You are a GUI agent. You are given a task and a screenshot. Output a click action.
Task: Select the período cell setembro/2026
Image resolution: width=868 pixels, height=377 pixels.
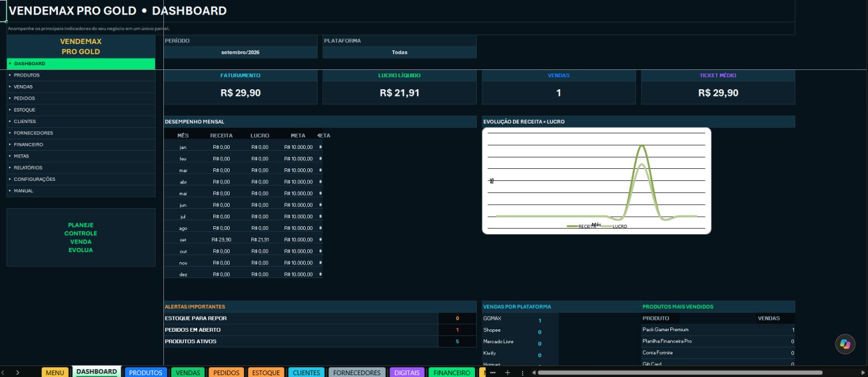coord(241,52)
